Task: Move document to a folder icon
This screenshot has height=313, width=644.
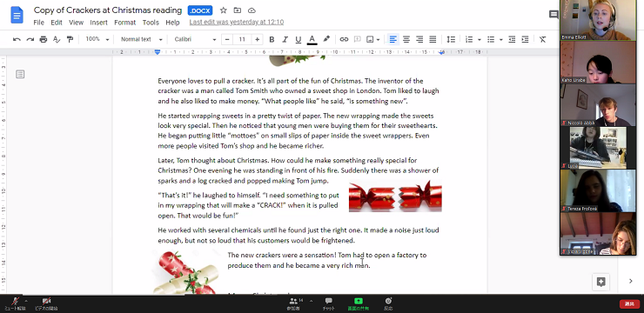Action: 238,10
